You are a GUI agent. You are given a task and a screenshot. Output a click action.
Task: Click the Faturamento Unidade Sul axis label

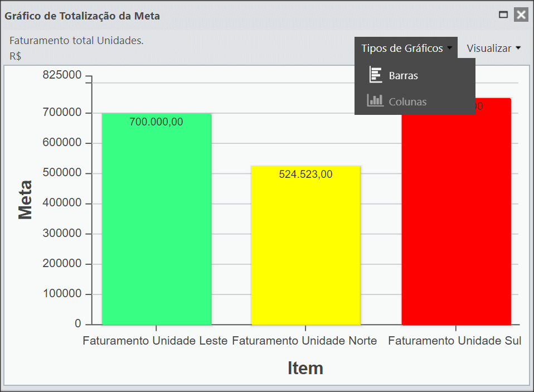click(455, 341)
